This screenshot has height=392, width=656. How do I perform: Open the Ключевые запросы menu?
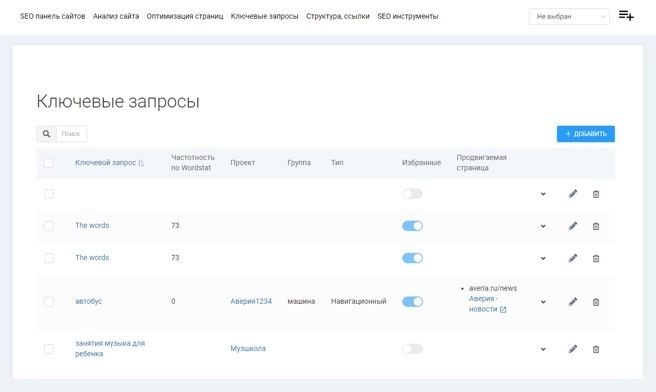click(264, 16)
